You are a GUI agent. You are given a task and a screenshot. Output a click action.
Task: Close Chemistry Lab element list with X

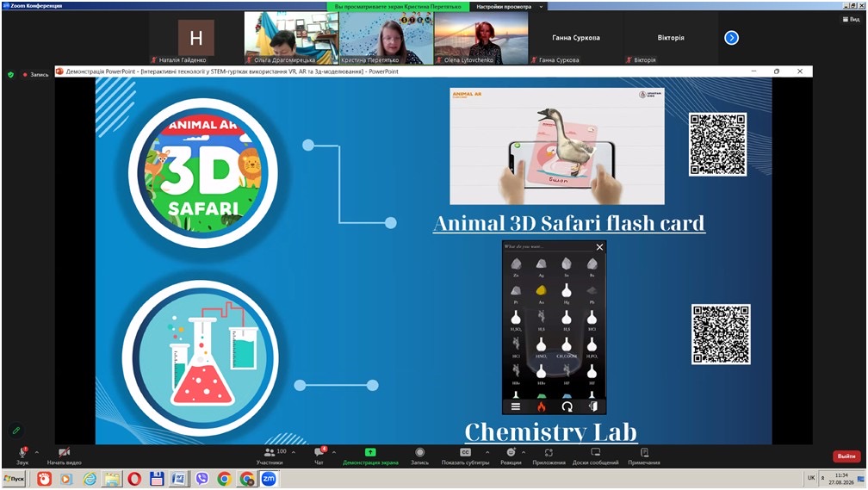click(x=599, y=247)
